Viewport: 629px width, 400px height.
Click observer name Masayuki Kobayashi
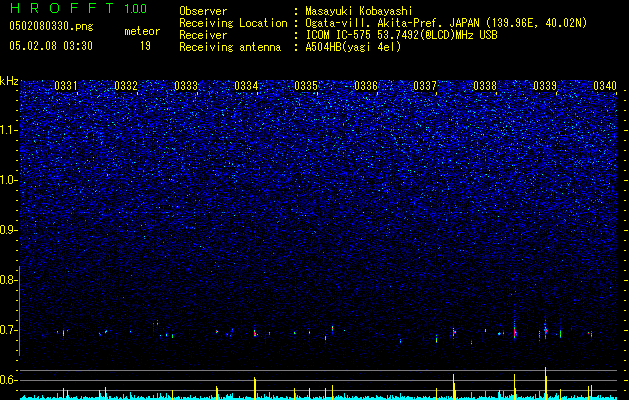359,11
